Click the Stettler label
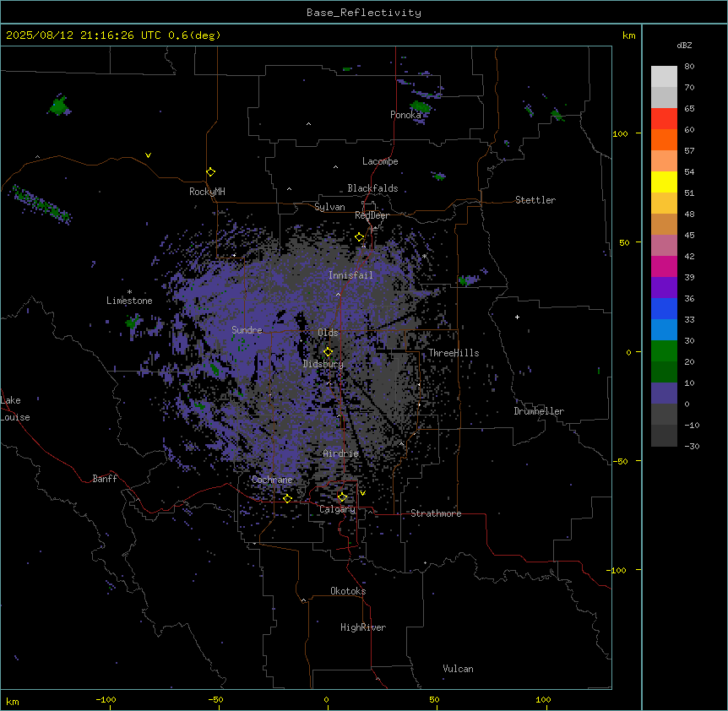This screenshot has width=728, height=711. (535, 200)
